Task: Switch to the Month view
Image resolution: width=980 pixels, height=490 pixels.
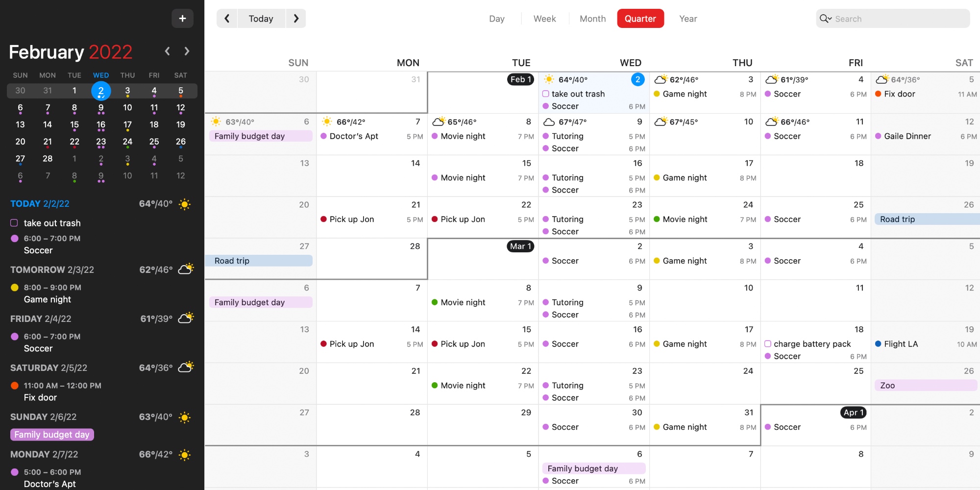Action: click(x=592, y=18)
